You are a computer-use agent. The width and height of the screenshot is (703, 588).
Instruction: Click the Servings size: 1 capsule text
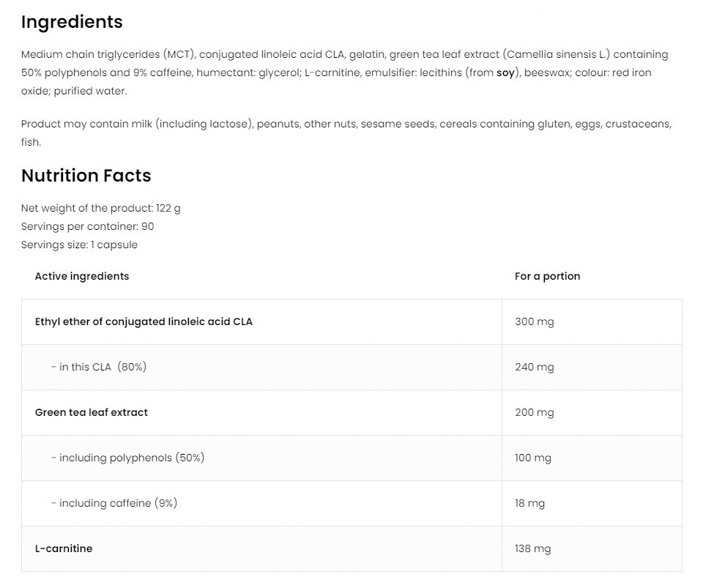pos(79,245)
